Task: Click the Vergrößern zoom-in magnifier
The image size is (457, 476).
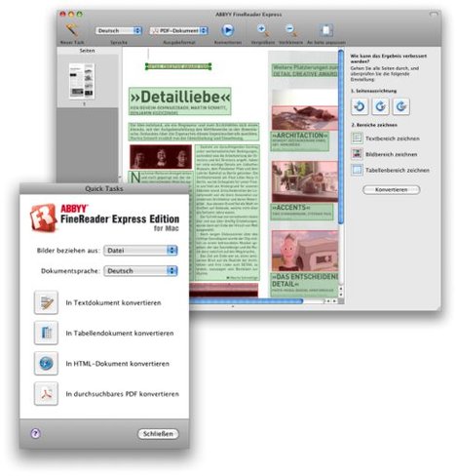Action: (262, 30)
